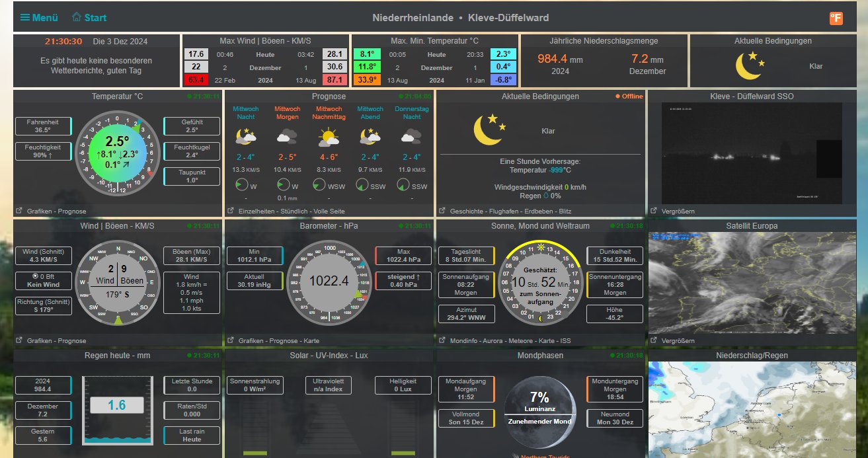Click Vollmond Son 15 Dez box
The image size is (868, 458).
point(467,418)
